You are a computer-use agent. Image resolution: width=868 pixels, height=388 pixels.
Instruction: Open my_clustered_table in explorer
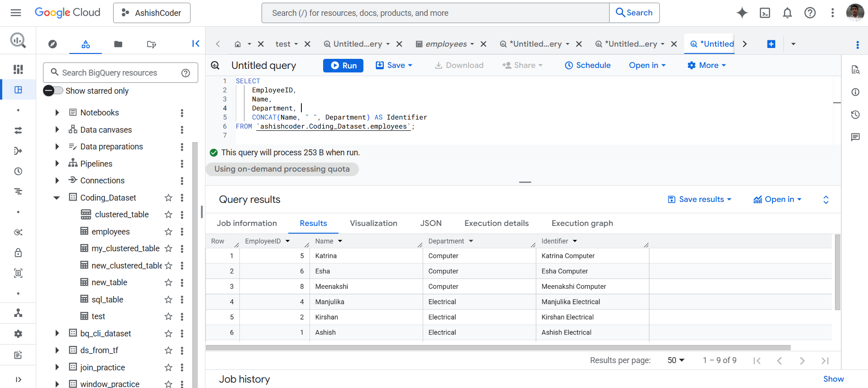point(125,249)
